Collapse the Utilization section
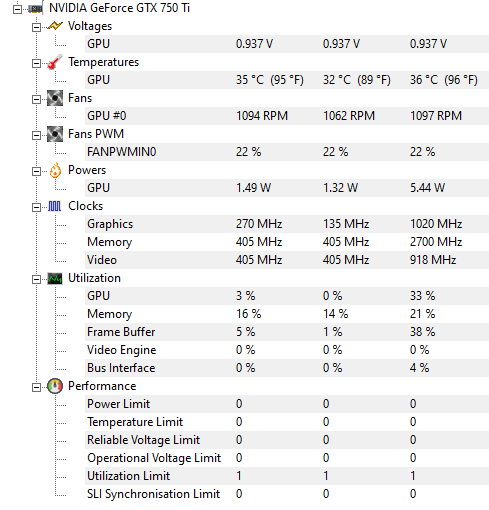 (x=36, y=279)
